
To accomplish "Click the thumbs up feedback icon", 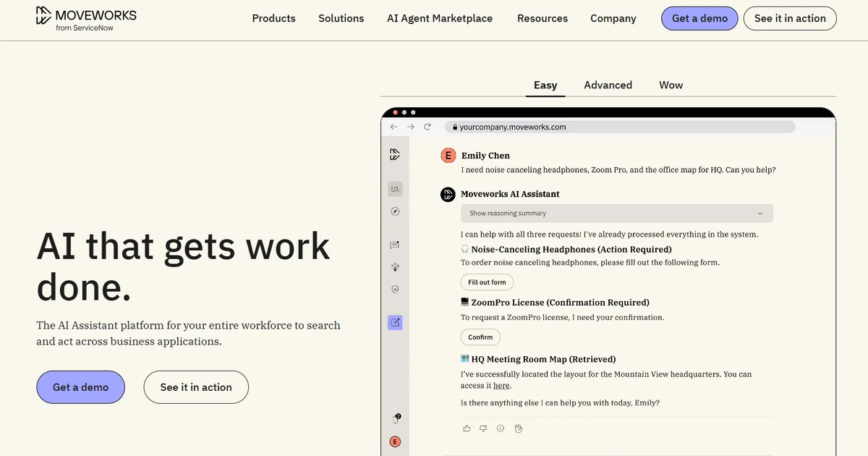I will [467, 428].
